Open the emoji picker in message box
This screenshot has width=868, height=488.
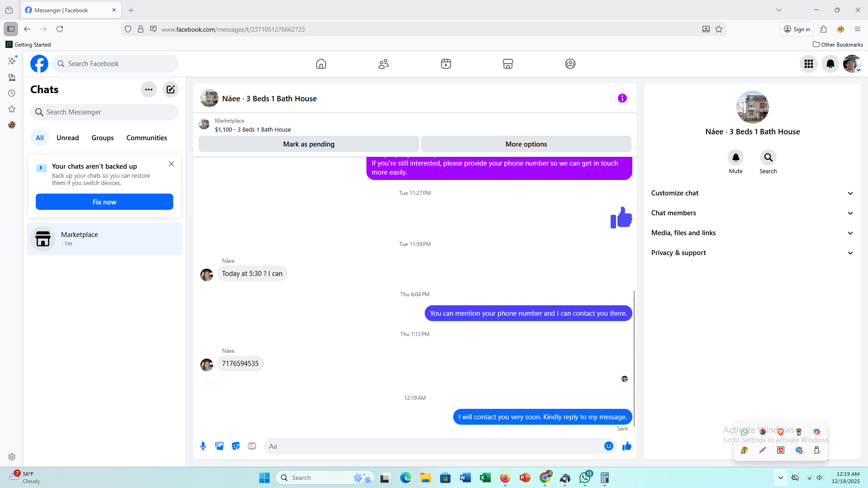(609, 446)
